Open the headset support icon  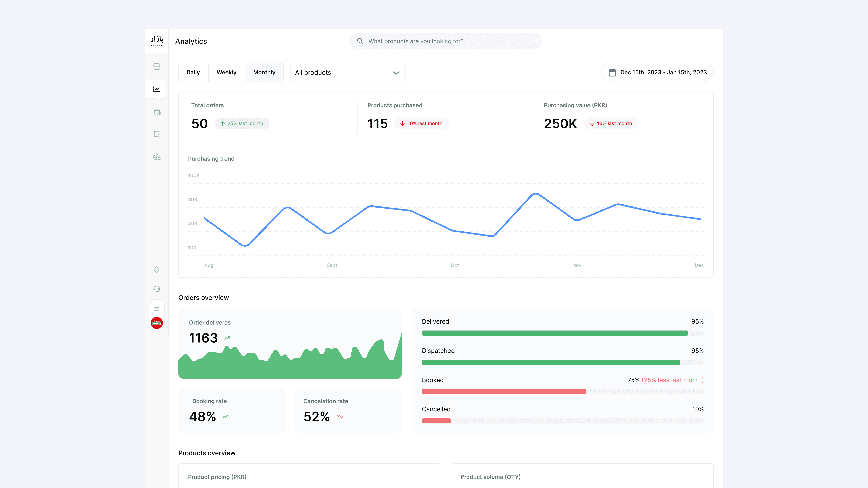[157, 289]
